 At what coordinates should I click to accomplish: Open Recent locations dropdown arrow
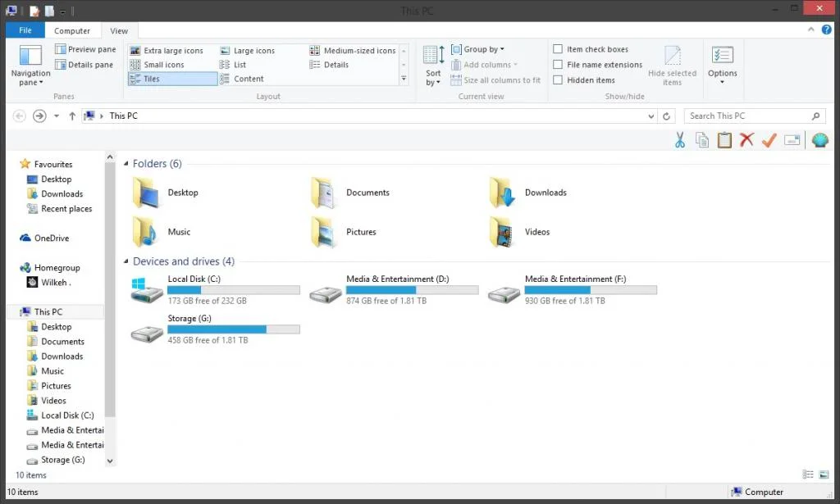[x=57, y=116]
